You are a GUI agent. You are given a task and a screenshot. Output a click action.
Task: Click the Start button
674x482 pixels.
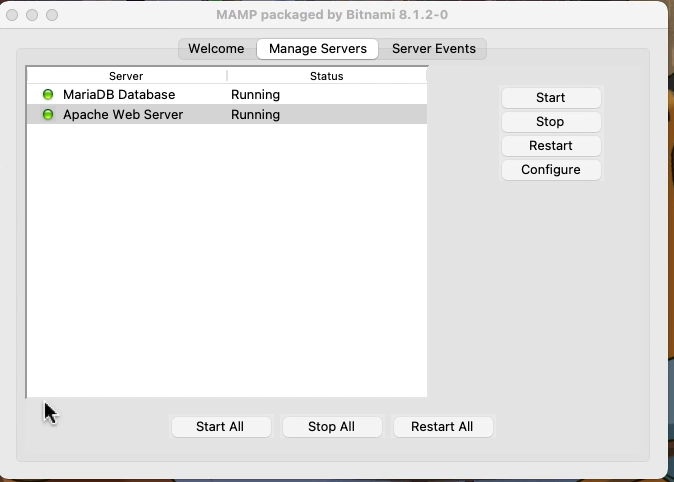pos(551,98)
